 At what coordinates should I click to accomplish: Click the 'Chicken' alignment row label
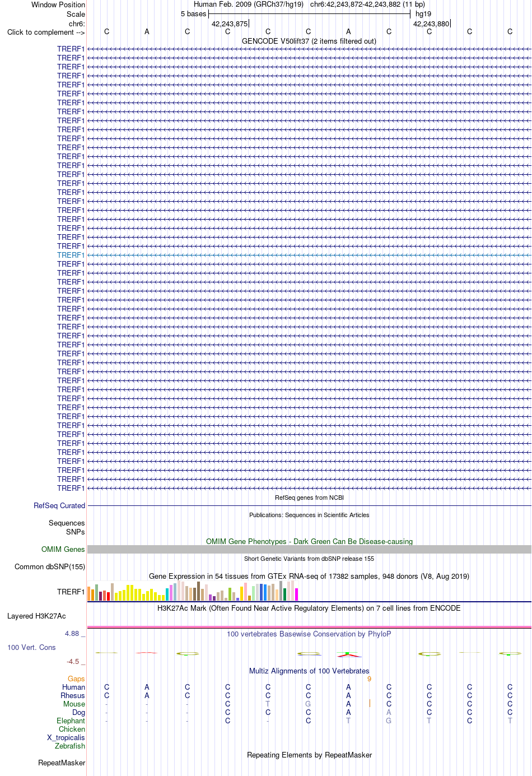coord(72,729)
